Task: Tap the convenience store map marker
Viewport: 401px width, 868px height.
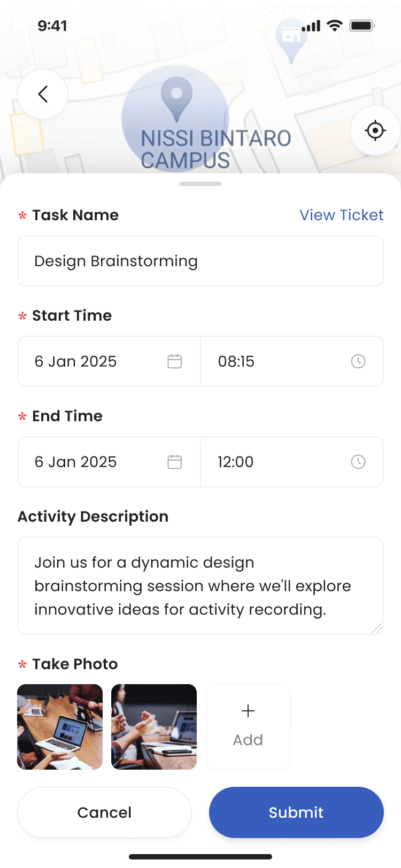Action: coord(291,40)
